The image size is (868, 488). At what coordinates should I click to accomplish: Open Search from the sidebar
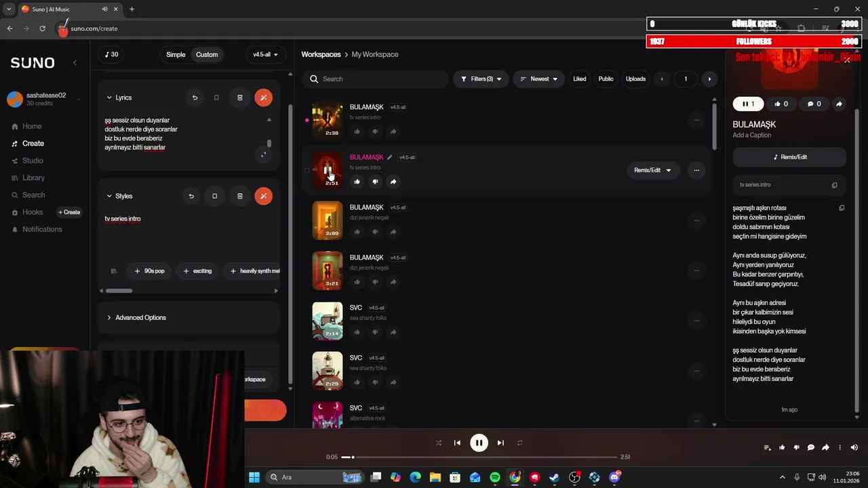click(x=28, y=195)
